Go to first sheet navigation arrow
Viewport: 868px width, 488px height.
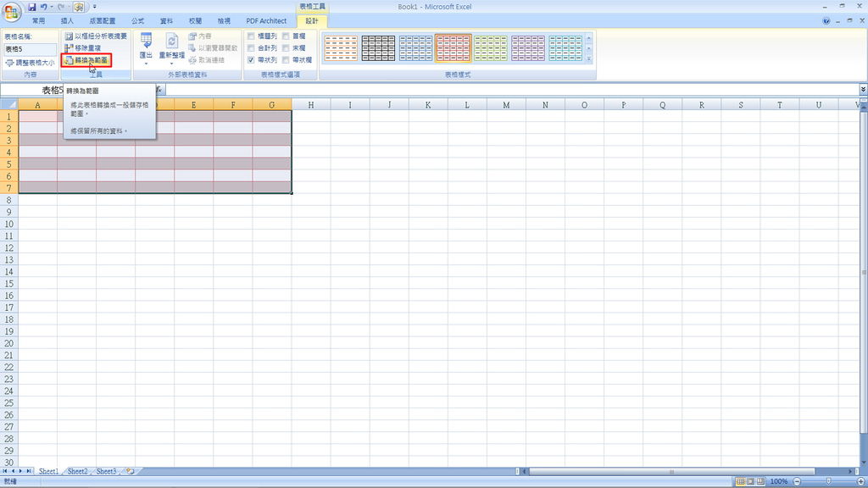[x=5, y=471]
